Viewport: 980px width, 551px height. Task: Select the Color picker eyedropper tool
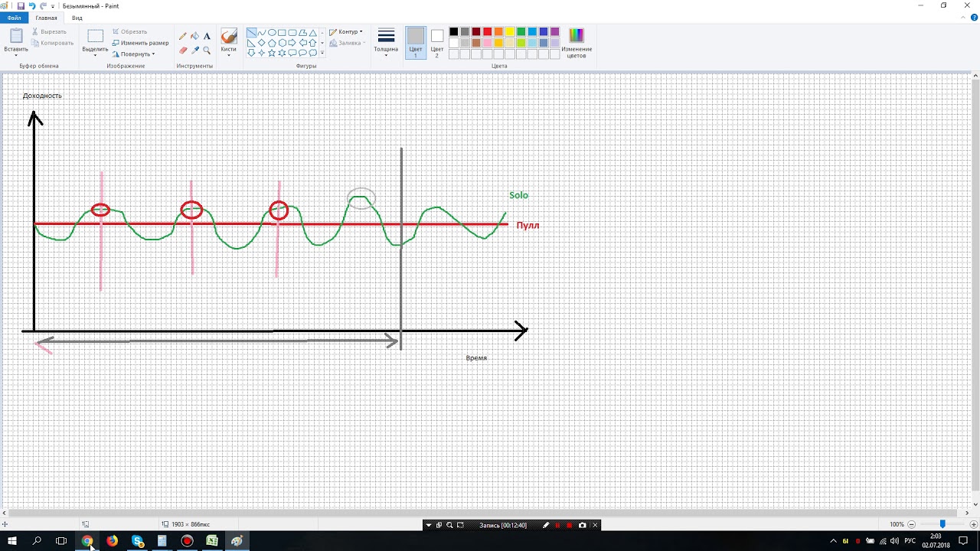pos(194,51)
